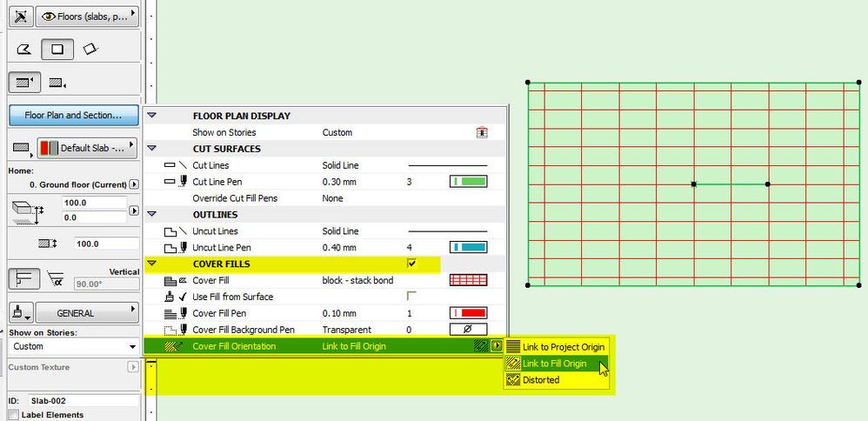
Task: Click the upper 100.0 elevation field
Action: pyautogui.click(x=95, y=203)
